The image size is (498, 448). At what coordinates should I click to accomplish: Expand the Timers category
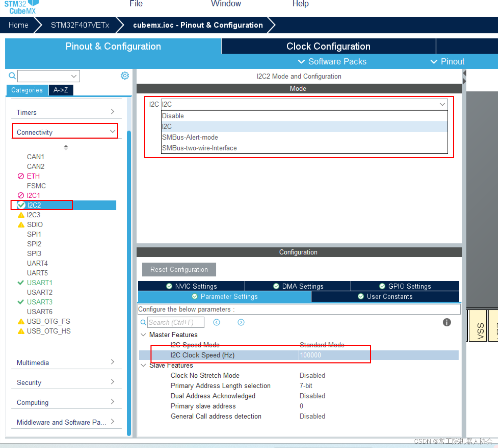66,112
